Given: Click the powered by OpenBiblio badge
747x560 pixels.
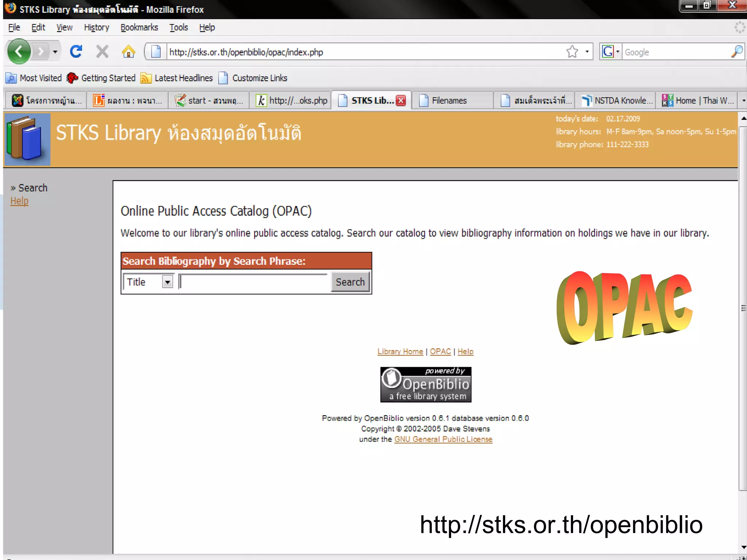Looking at the screenshot, I should (426, 385).
